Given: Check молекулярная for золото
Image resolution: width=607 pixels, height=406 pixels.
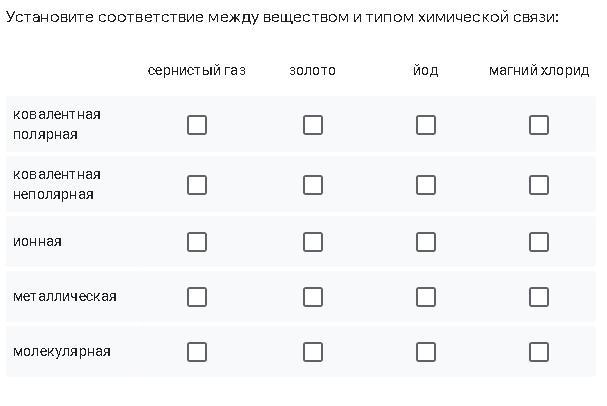Looking at the screenshot, I should pos(313,352).
